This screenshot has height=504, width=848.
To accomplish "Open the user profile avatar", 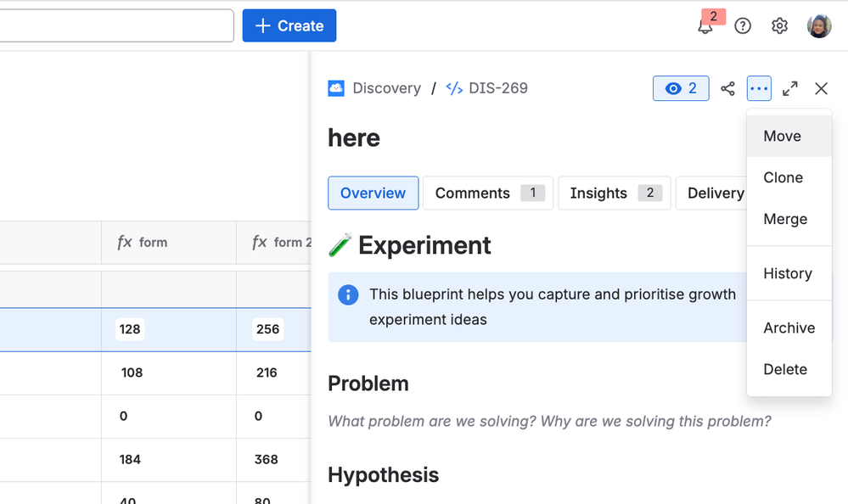I will click(x=819, y=26).
